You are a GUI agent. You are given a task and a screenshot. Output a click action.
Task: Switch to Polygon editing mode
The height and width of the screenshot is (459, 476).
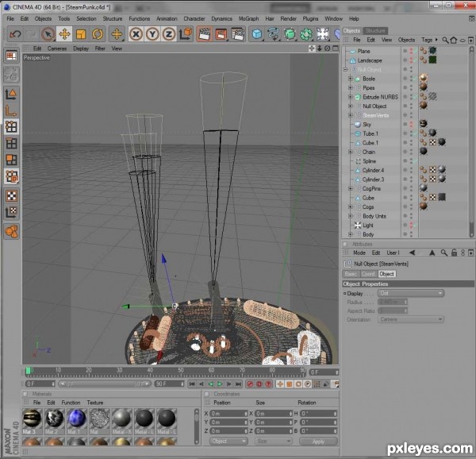12,160
